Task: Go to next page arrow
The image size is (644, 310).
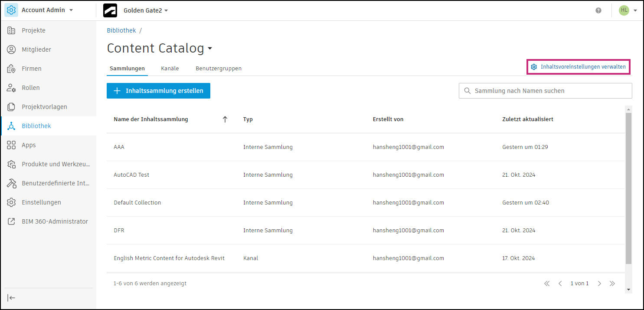Action: (x=599, y=284)
